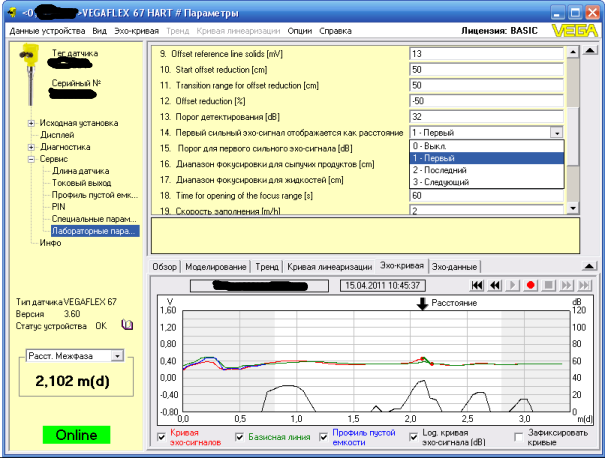Screen dimensions: 605x458
Task: Select Дисплей in the tree
Action: click(57, 135)
